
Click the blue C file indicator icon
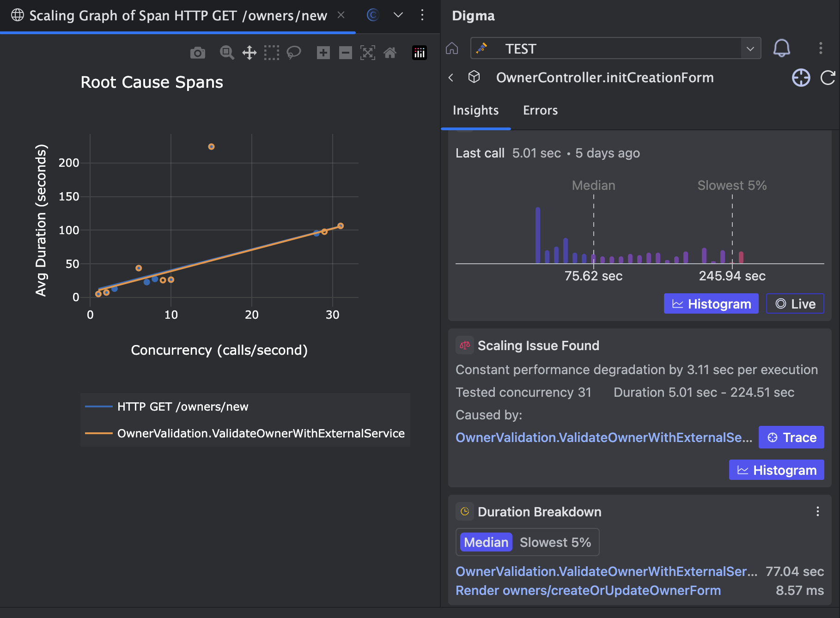point(373,15)
